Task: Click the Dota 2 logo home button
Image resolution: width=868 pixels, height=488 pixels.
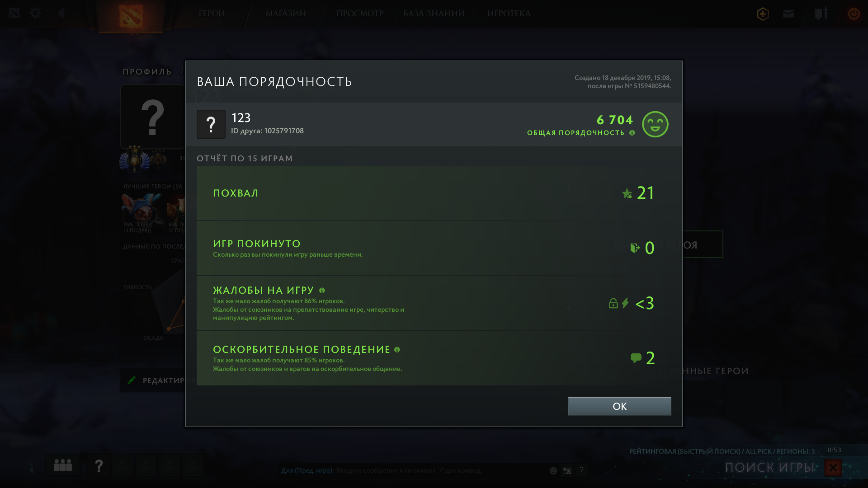Action: pyautogui.click(x=131, y=16)
